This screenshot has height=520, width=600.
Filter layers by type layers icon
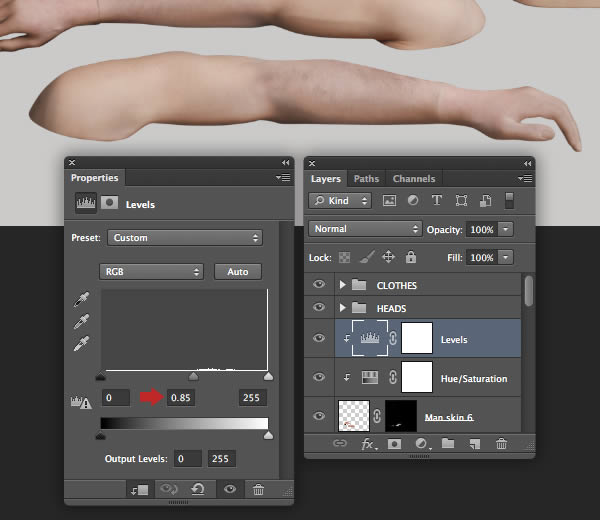[x=437, y=200]
